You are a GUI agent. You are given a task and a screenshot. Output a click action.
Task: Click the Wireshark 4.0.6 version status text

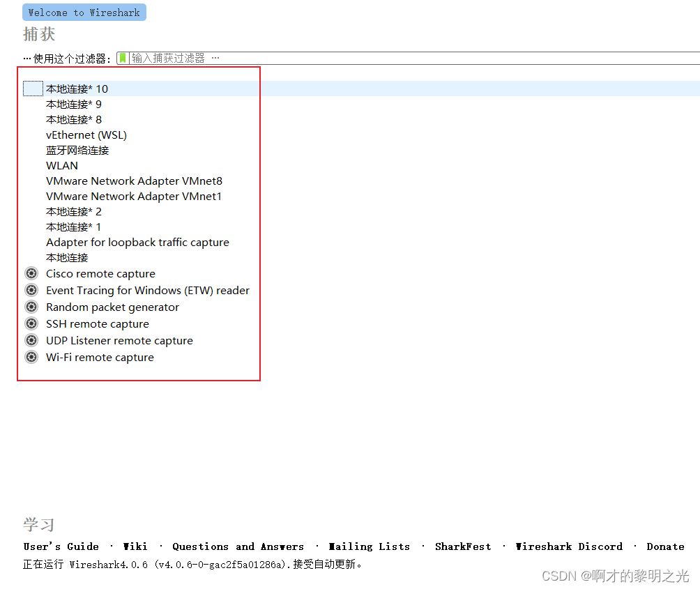192,565
